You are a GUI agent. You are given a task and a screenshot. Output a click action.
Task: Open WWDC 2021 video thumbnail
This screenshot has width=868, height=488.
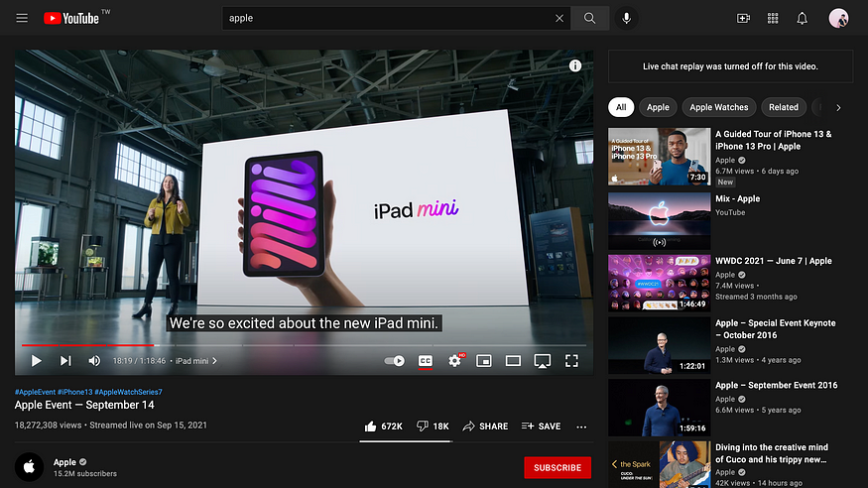[659, 283]
